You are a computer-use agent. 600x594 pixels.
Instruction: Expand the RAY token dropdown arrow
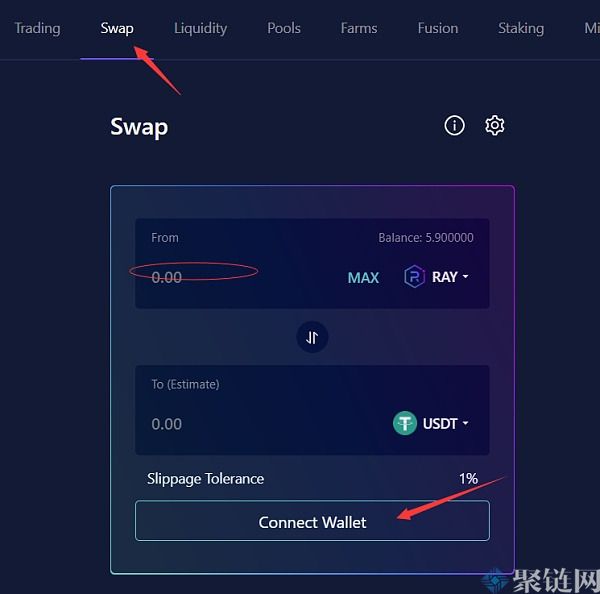[x=465, y=276]
